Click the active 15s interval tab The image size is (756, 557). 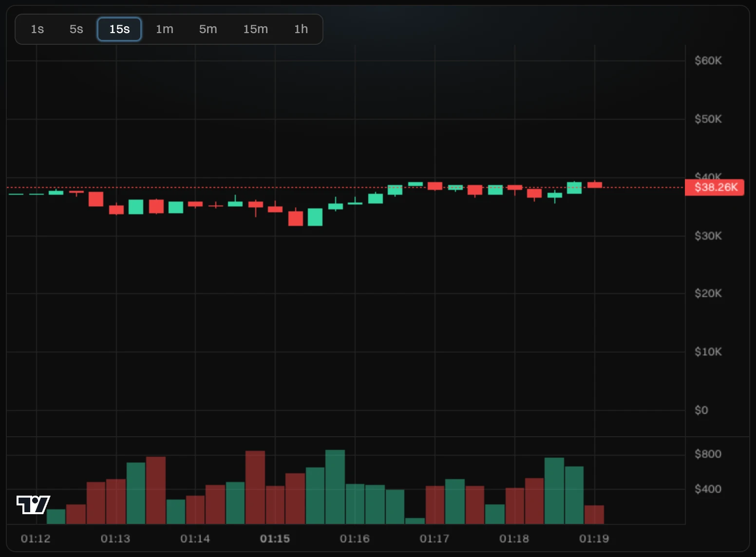click(x=119, y=29)
